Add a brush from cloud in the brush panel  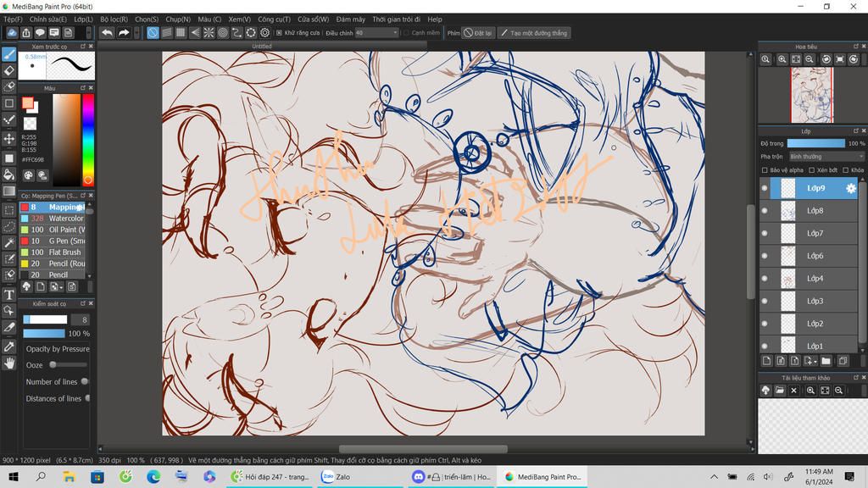26,286
